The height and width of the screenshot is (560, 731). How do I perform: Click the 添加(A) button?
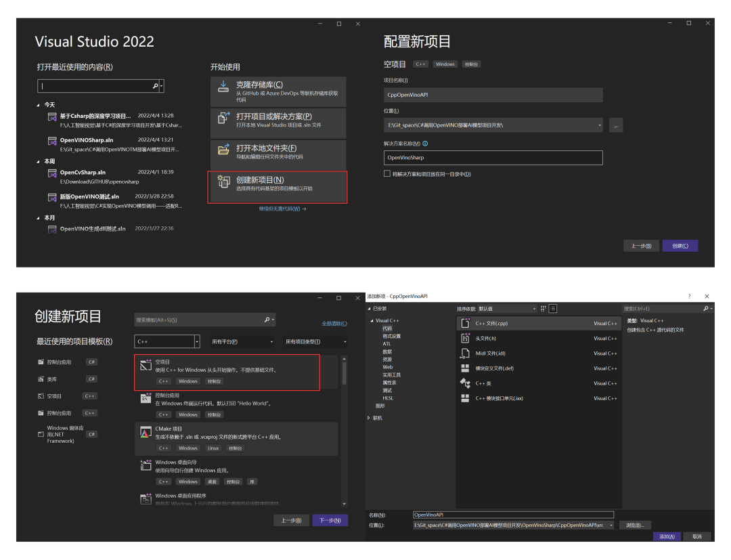click(667, 537)
